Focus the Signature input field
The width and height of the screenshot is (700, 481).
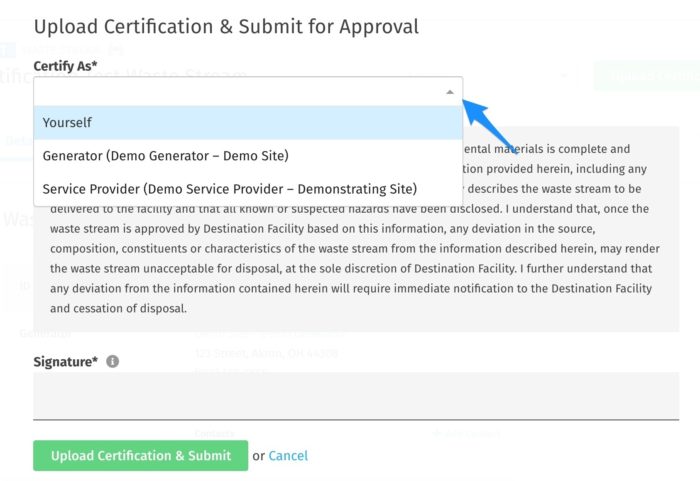coord(356,396)
